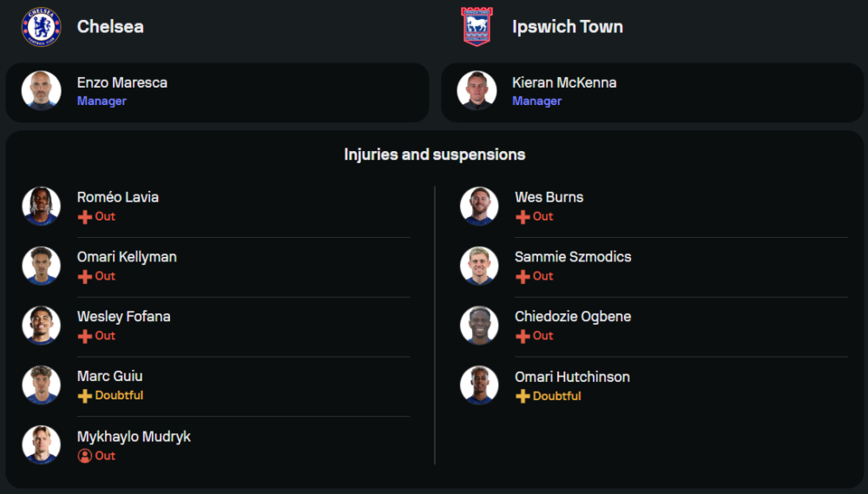This screenshot has height=494, width=868.
Task: Click the Chelsea club crest icon
Action: 41,26
